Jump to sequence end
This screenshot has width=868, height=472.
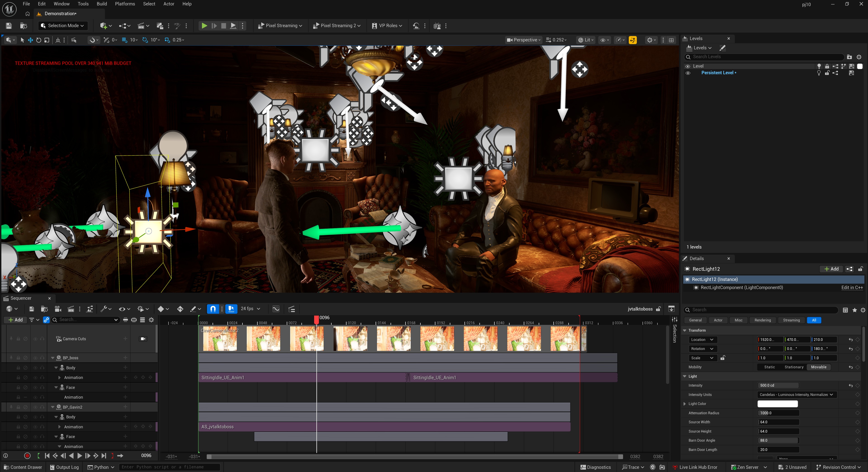(x=104, y=455)
